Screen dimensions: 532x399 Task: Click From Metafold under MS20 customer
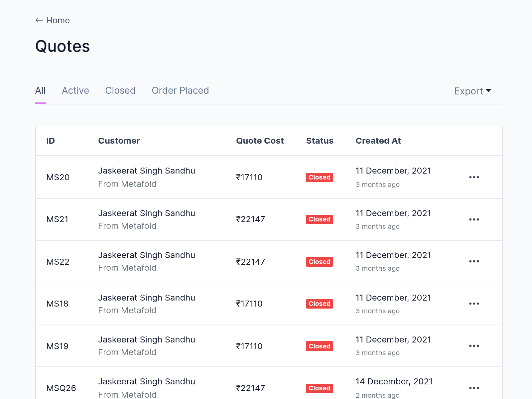[127, 184]
